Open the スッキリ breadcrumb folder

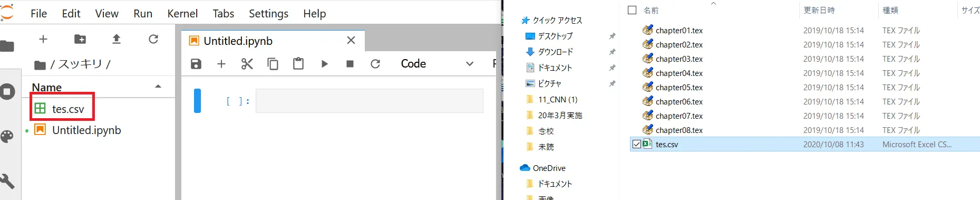(x=80, y=64)
